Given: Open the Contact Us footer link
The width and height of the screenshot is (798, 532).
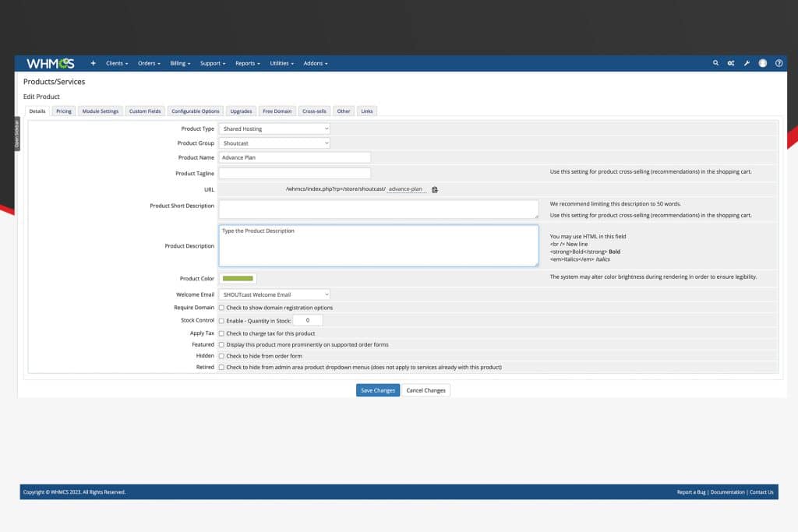Looking at the screenshot, I should tap(761, 491).
